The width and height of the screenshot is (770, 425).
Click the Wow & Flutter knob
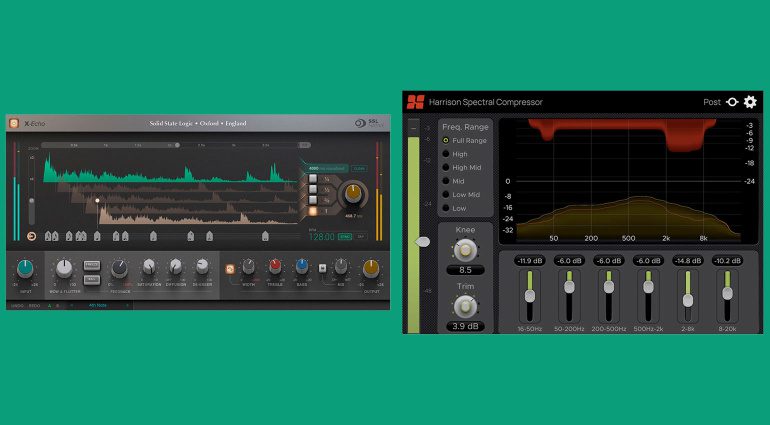pyautogui.click(x=64, y=269)
